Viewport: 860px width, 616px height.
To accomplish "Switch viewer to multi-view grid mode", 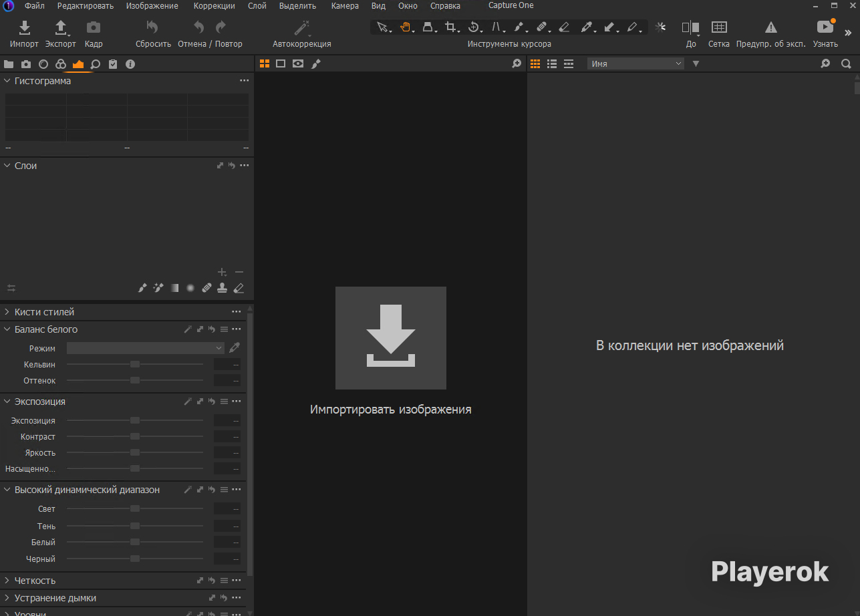I will [x=265, y=63].
